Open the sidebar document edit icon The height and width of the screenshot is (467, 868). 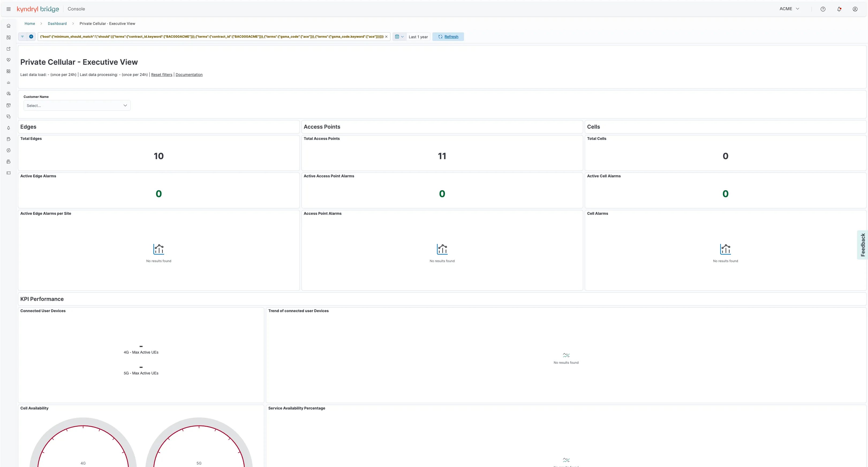coord(8,139)
